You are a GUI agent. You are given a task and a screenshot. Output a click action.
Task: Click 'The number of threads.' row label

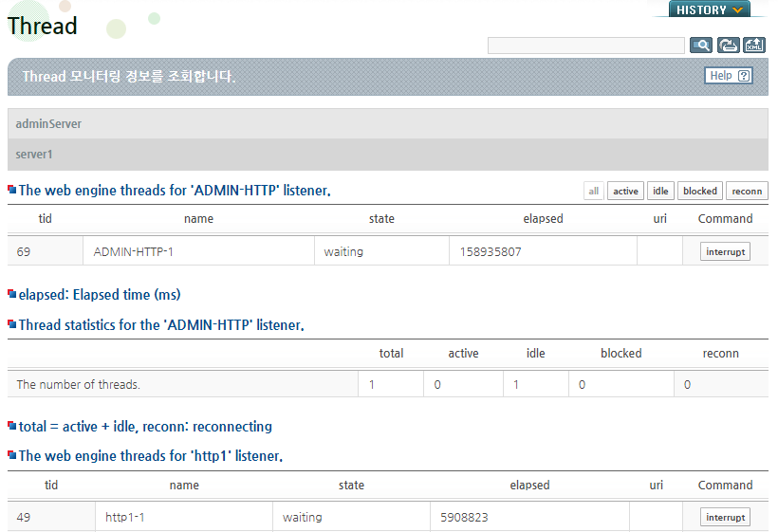(x=79, y=385)
